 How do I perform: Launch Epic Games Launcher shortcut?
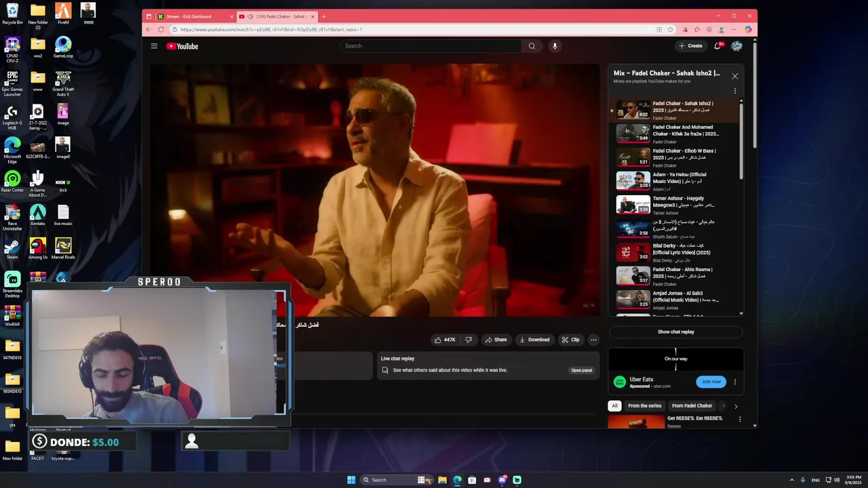(12, 83)
